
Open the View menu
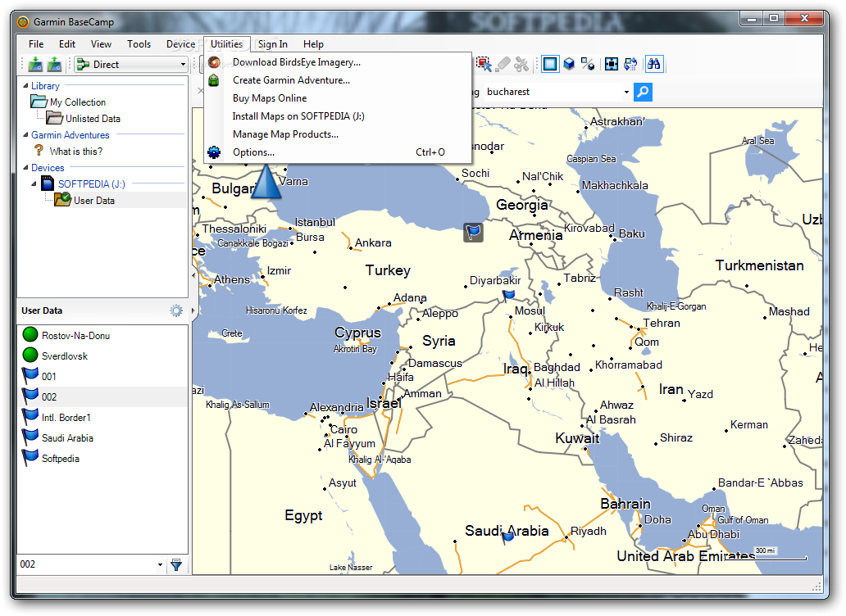101,44
